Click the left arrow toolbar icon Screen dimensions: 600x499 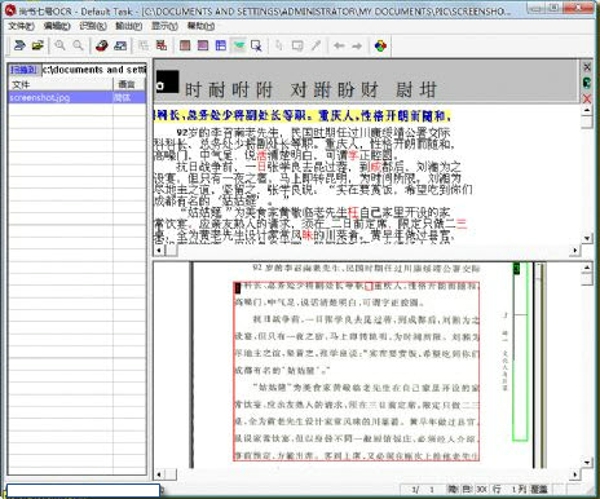[339, 45]
